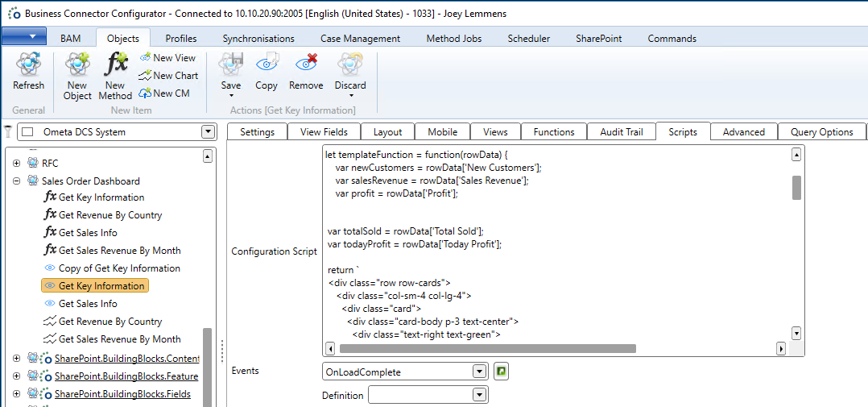This screenshot has height=407, width=868.
Task: Switch to the Views tab
Action: [x=495, y=132]
